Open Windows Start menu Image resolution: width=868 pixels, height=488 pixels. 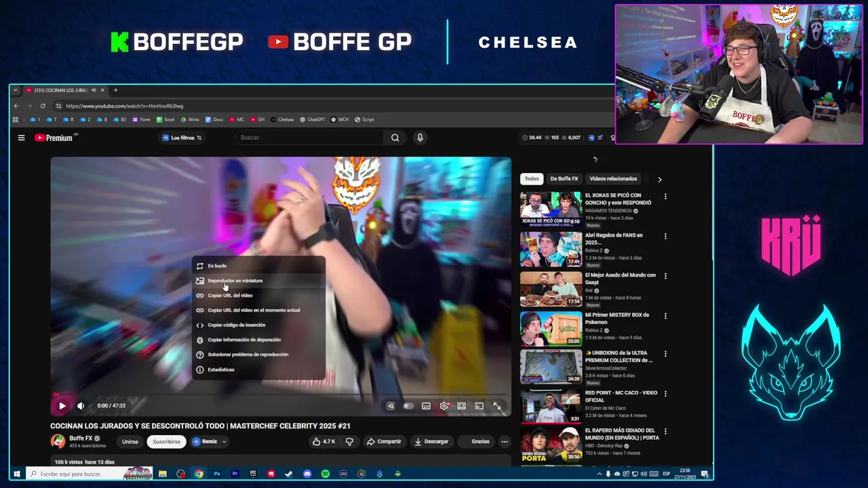pos(17,474)
